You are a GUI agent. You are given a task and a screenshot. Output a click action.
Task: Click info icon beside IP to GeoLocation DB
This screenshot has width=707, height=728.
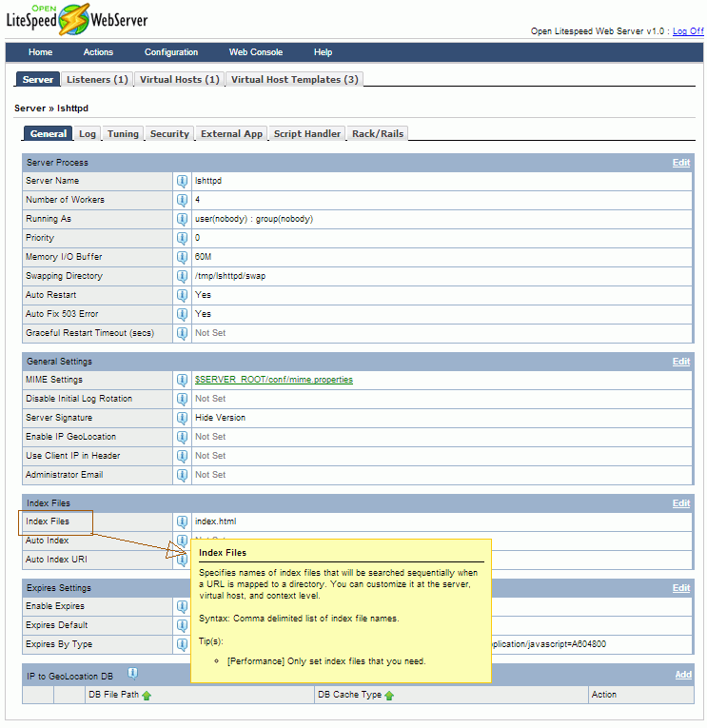tap(133, 674)
